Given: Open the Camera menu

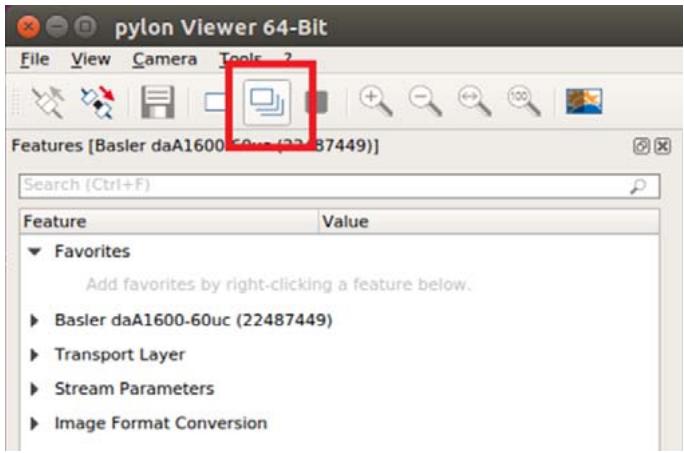Looking at the screenshot, I should click(164, 59).
